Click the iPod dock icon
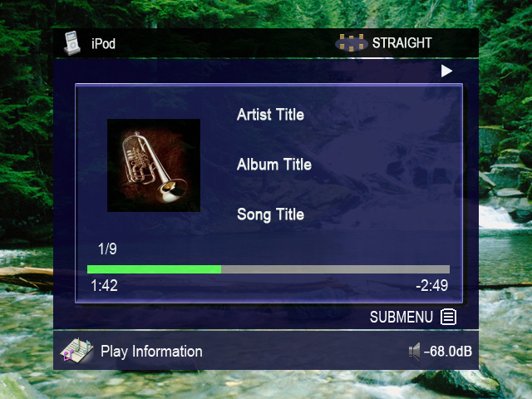This screenshot has width=532, height=399. click(72, 42)
